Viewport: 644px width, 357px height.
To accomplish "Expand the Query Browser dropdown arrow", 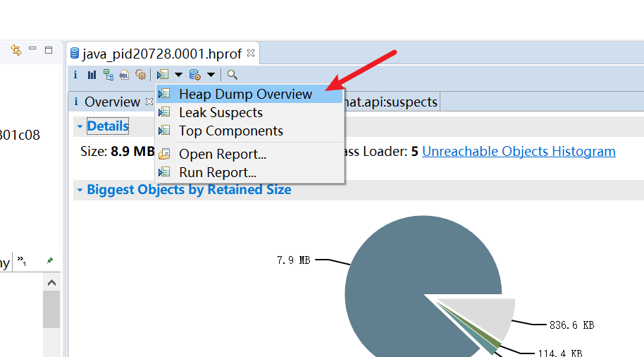I will tap(211, 75).
